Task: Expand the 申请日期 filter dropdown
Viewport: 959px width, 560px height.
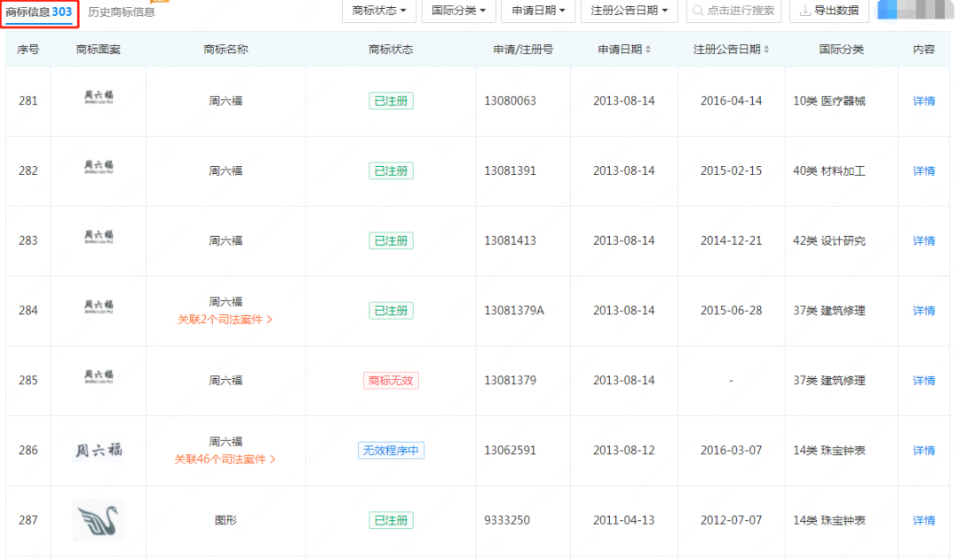Action: [538, 11]
